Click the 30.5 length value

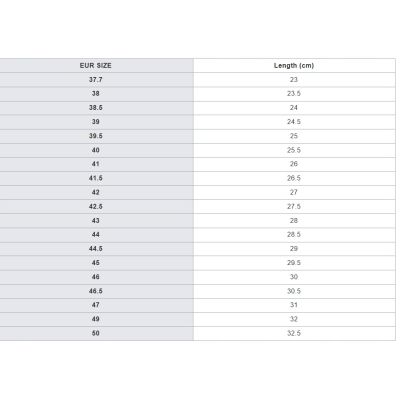coord(294,291)
